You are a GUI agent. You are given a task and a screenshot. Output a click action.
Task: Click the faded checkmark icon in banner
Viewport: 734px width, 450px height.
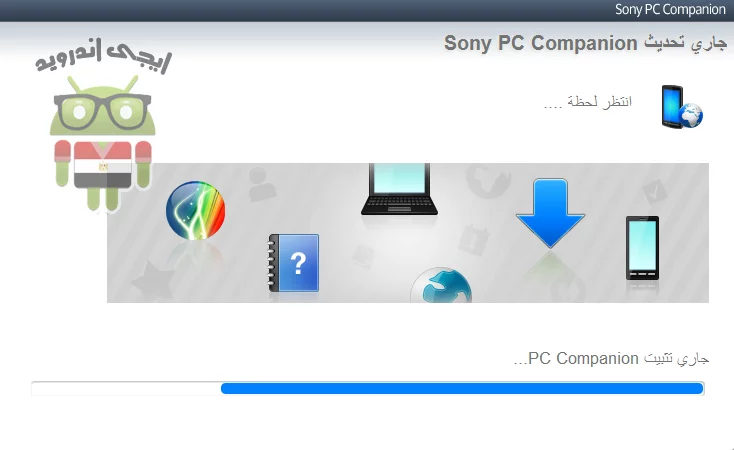(654, 192)
